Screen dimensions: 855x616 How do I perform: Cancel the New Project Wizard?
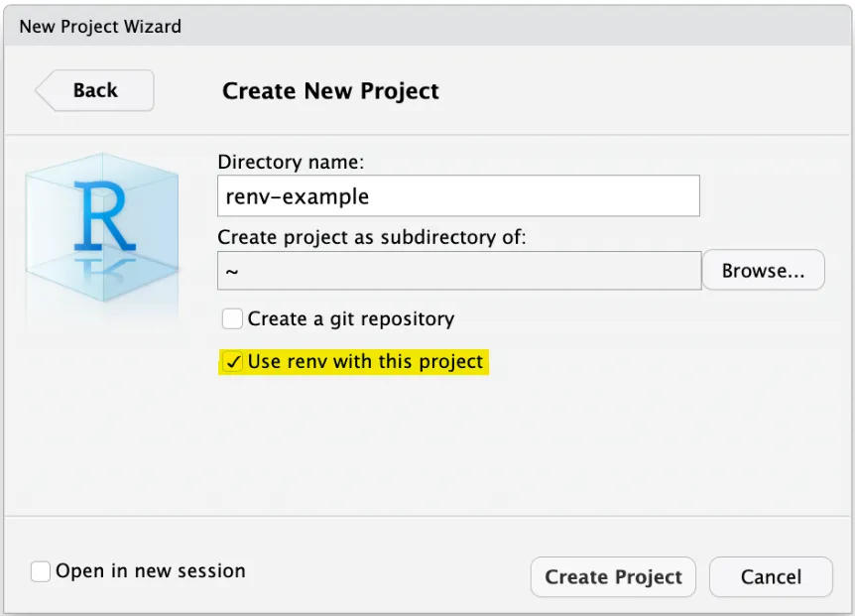pos(772,577)
